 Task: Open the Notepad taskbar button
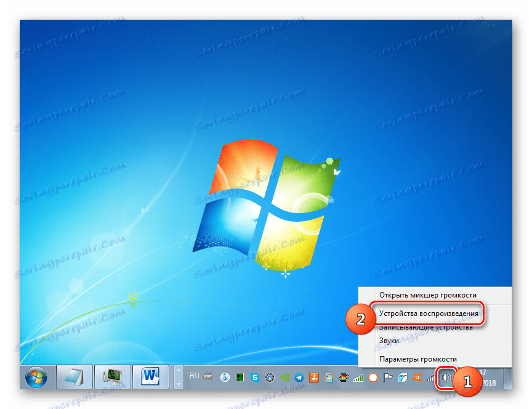point(75,377)
